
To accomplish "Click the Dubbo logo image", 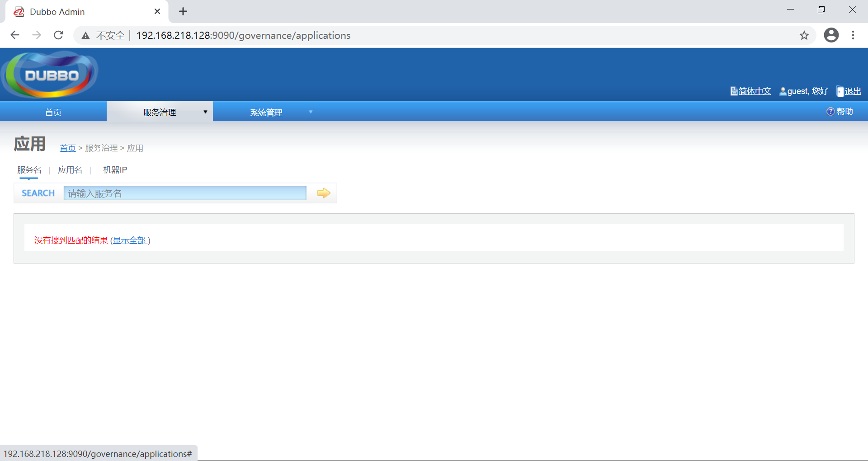I will [x=50, y=74].
